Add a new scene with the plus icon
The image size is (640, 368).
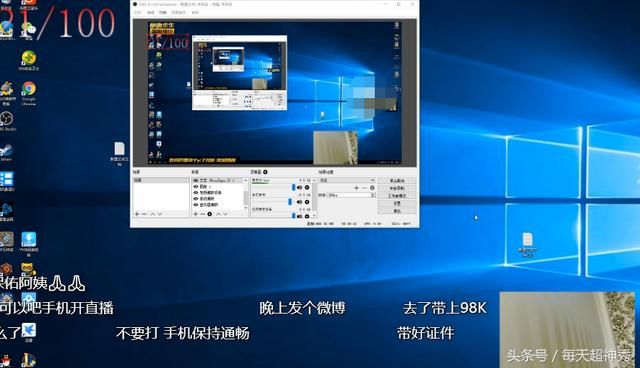pyautogui.click(x=137, y=214)
